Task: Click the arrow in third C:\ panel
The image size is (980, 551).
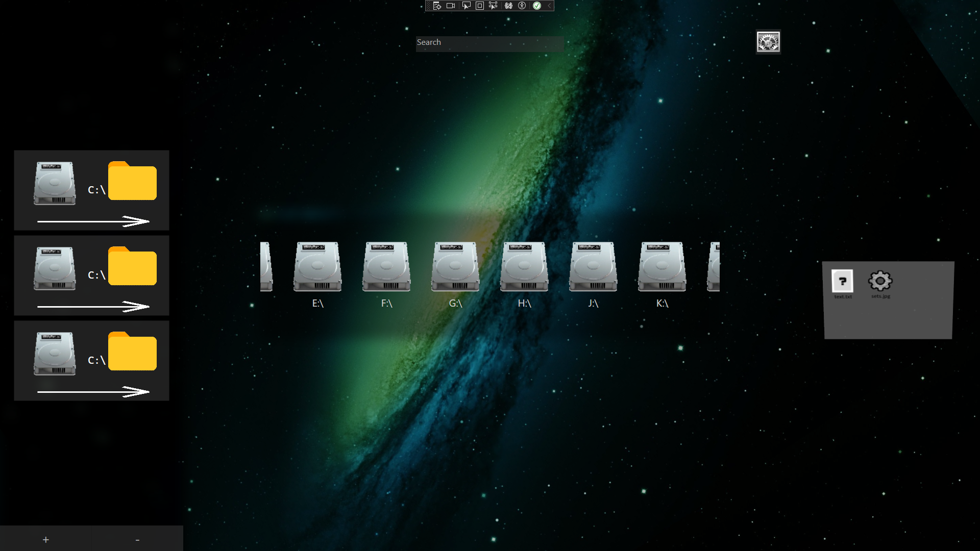Action: [93, 391]
